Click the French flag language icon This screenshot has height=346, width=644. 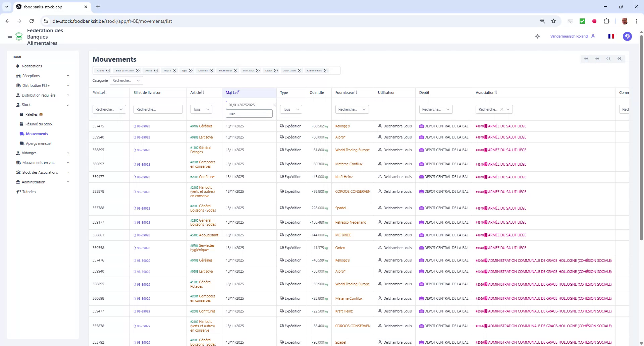[x=611, y=36]
